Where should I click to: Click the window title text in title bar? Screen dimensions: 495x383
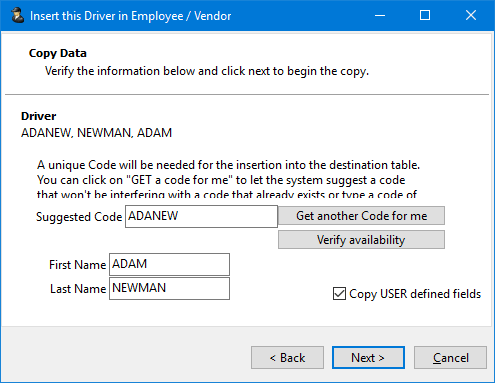point(130,16)
